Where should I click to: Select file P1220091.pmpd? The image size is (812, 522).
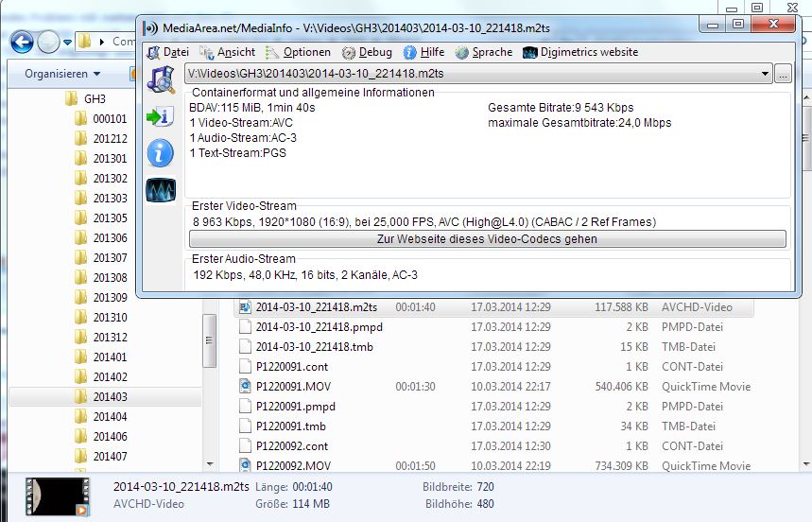pyautogui.click(x=494, y=407)
